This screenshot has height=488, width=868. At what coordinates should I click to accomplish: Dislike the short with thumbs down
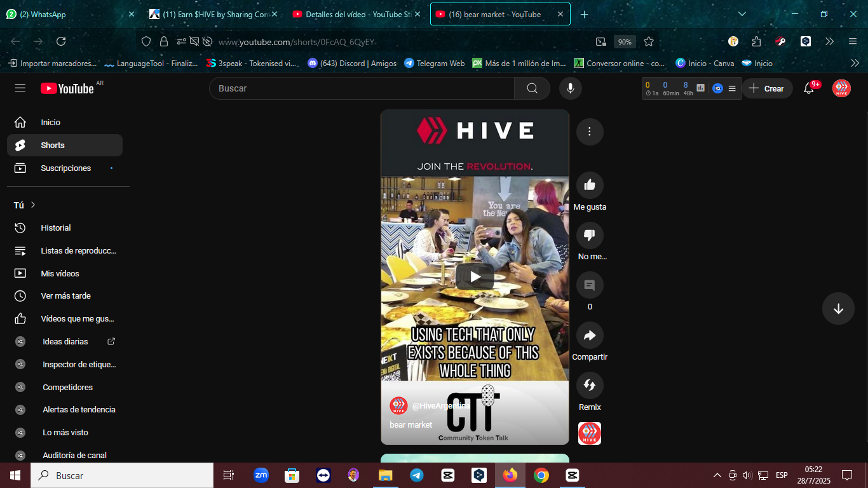coord(590,235)
